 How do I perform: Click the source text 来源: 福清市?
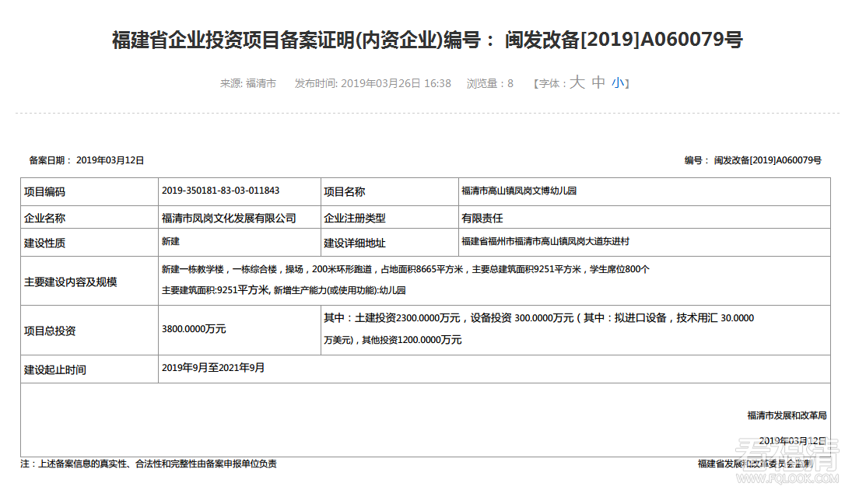click(247, 83)
